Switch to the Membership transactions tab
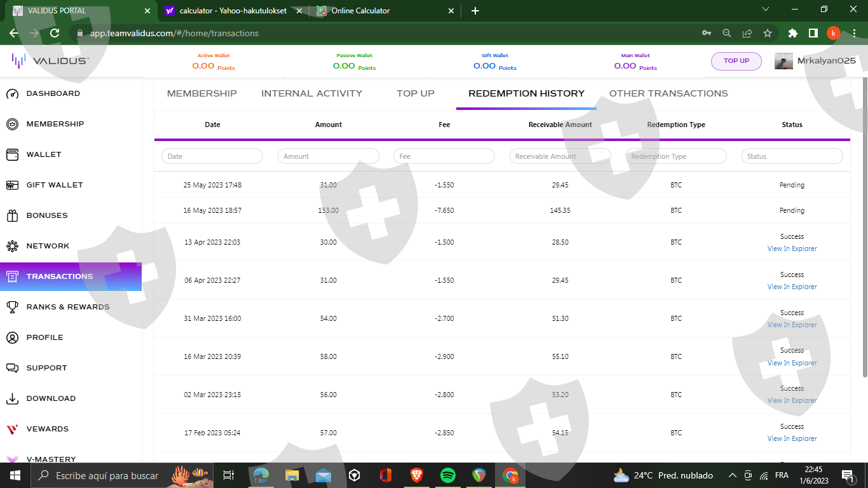The height and width of the screenshot is (488, 868). (x=201, y=93)
